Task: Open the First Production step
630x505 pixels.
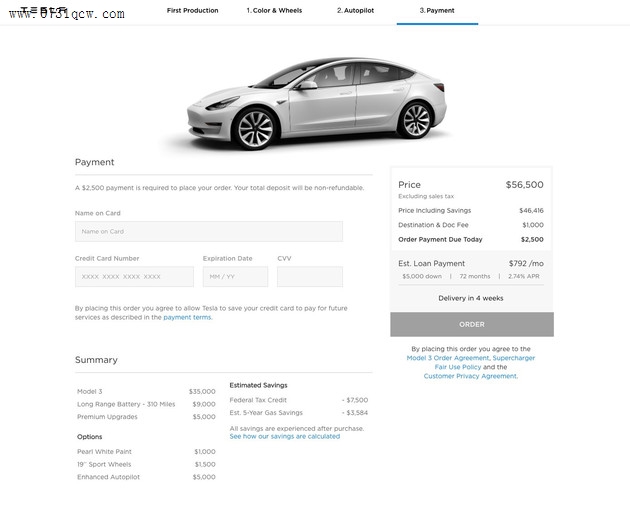Action: coord(192,10)
